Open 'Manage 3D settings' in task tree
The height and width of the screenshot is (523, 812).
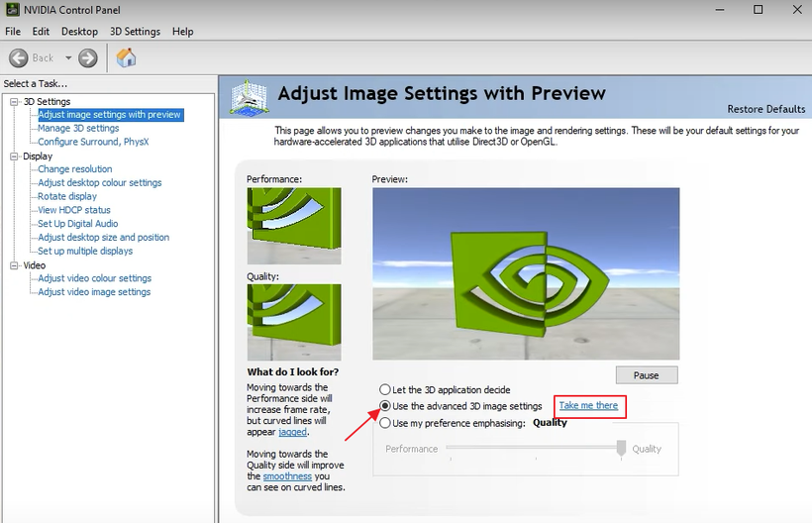pyautogui.click(x=78, y=128)
